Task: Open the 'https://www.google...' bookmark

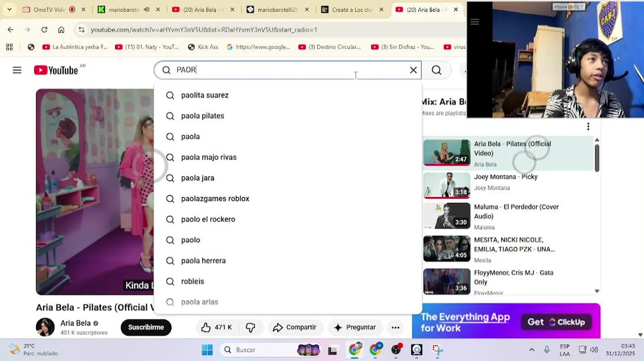Action: (258, 47)
